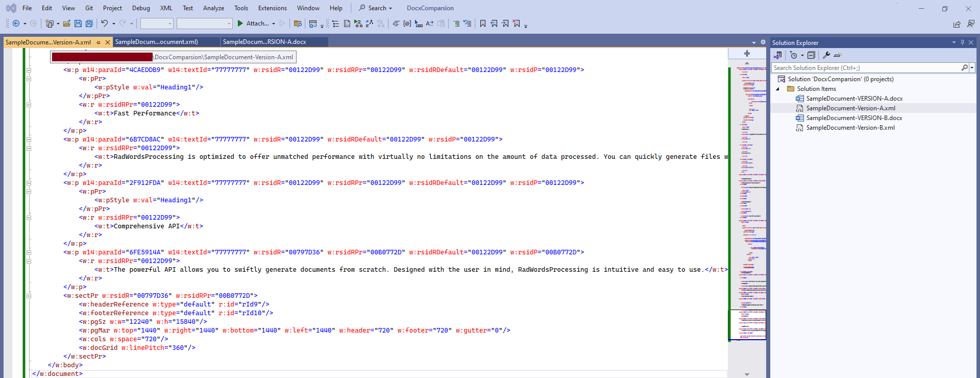Image resolution: width=980 pixels, height=378 pixels.
Task: Click the Find in Files folder icon
Action: (x=298, y=23)
